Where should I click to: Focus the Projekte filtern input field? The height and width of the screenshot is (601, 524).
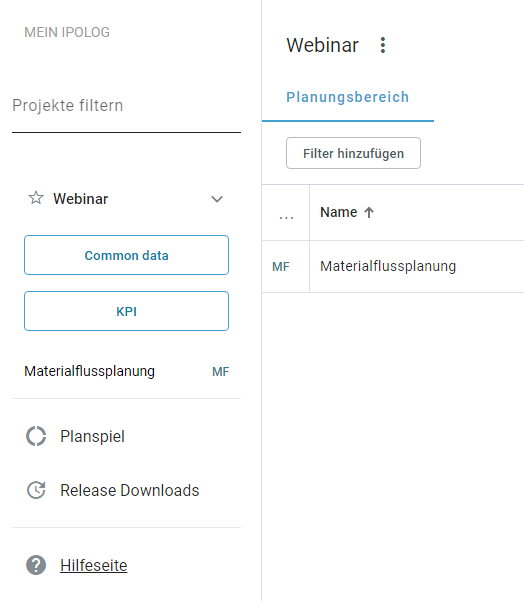point(126,106)
